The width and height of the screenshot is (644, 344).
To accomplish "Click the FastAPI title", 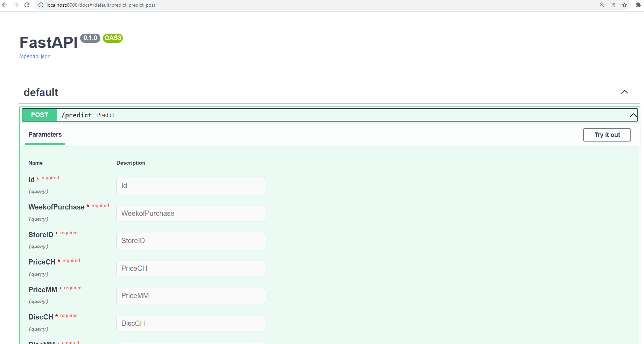I will click(x=49, y=43).
